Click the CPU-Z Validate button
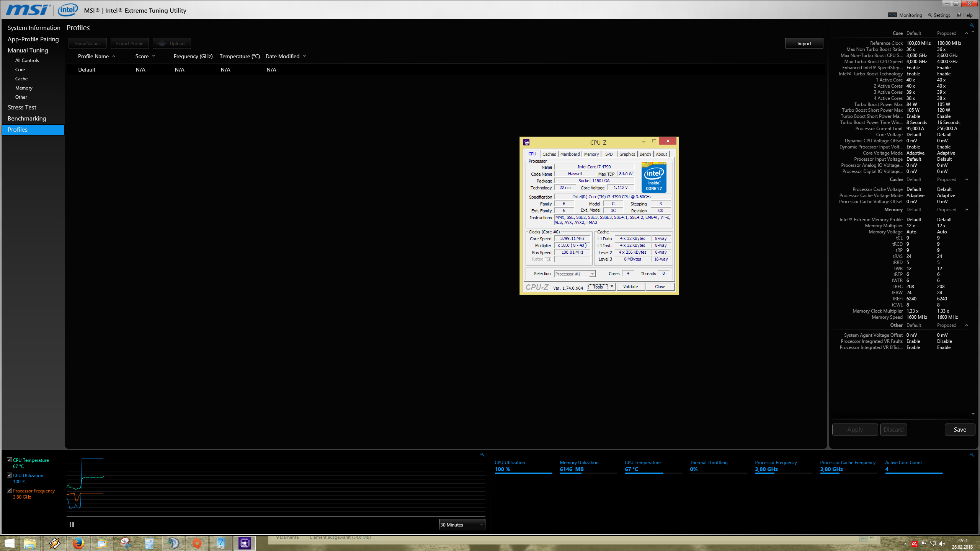 (630, 287)
